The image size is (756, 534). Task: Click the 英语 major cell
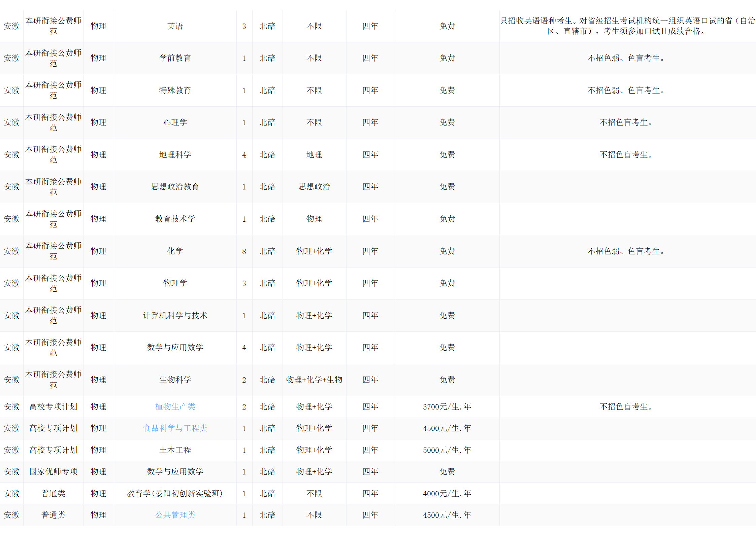[175, 26]
